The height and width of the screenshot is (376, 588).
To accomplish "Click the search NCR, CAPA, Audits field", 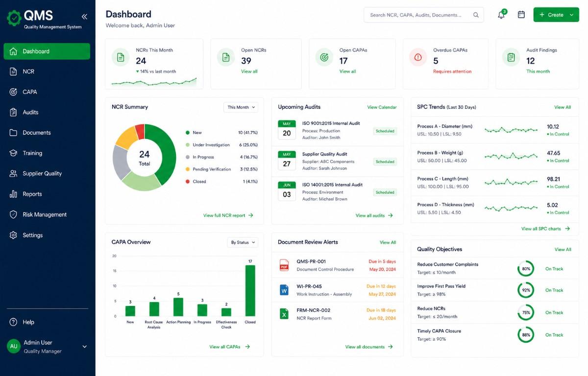I will coord(423,15).
